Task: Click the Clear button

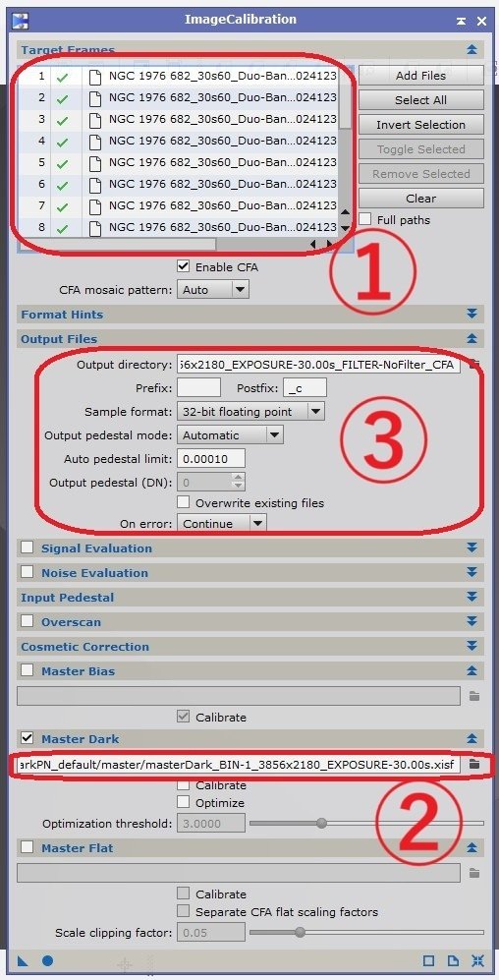Action: pyautogui.click(x=421, y=199)
